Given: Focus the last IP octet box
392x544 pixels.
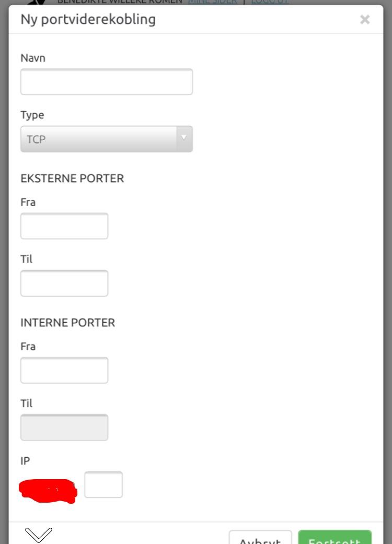Looking at the screenshot, I should coord(103,485).
